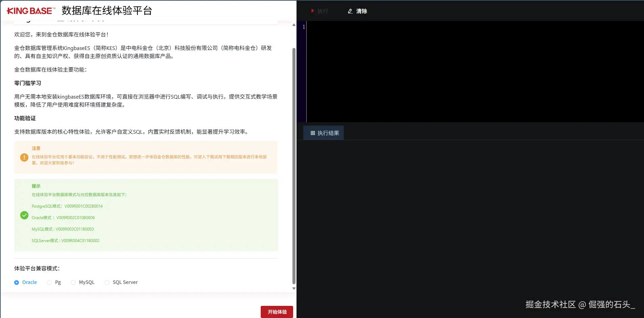
Task: Click the 数据库在线体验平台 title
Action: click(x=107, y=11)
